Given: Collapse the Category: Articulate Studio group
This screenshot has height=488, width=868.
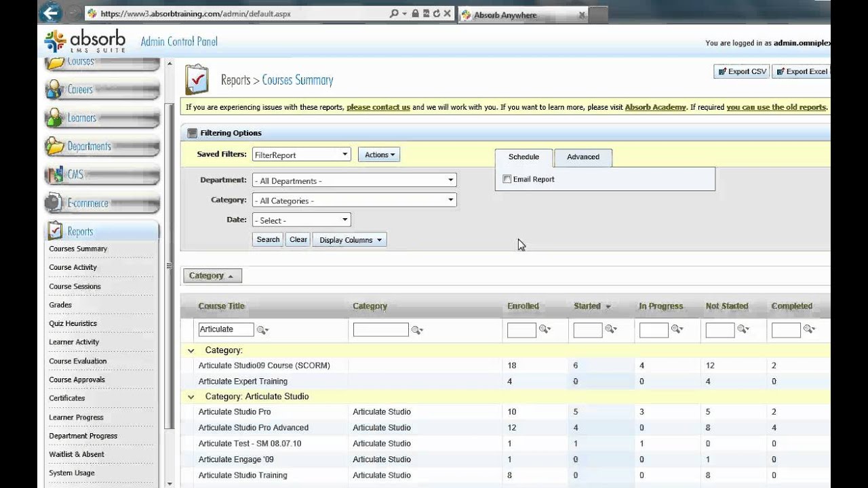Looking at the screenshot, I should pyautogui.click(x=191, y=396).
